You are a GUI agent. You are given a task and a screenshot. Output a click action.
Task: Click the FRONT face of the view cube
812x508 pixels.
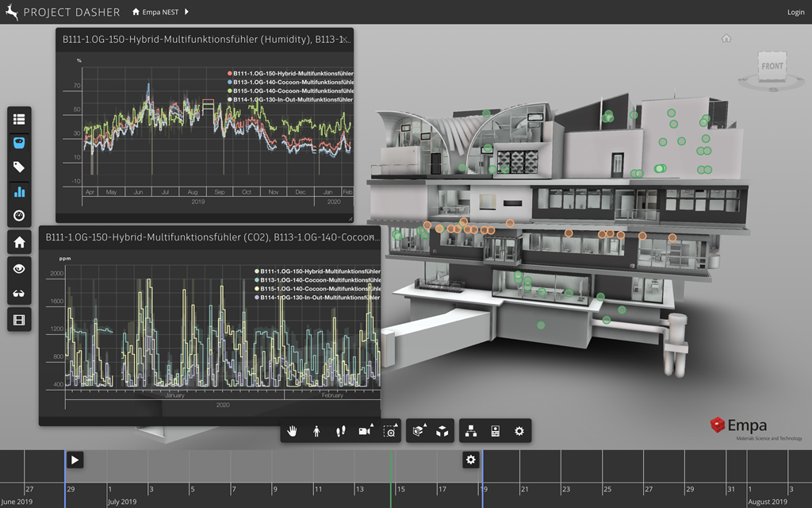point(772,67)
